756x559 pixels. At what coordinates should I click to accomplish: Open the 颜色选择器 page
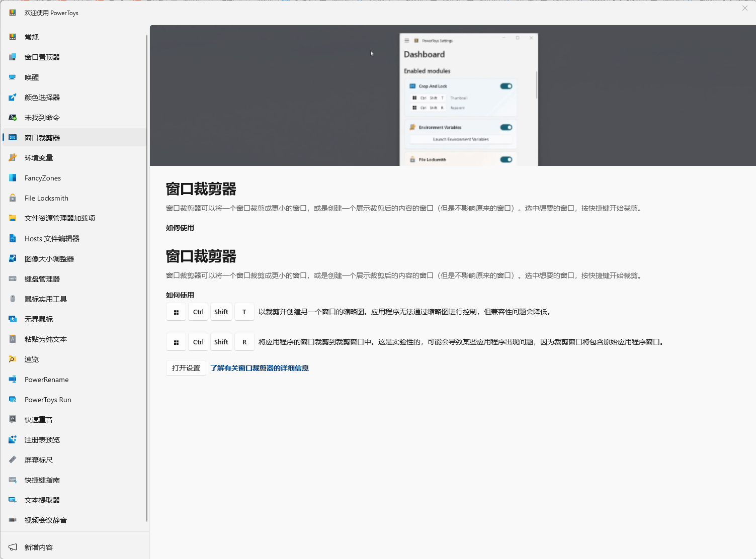pos(74,98)
